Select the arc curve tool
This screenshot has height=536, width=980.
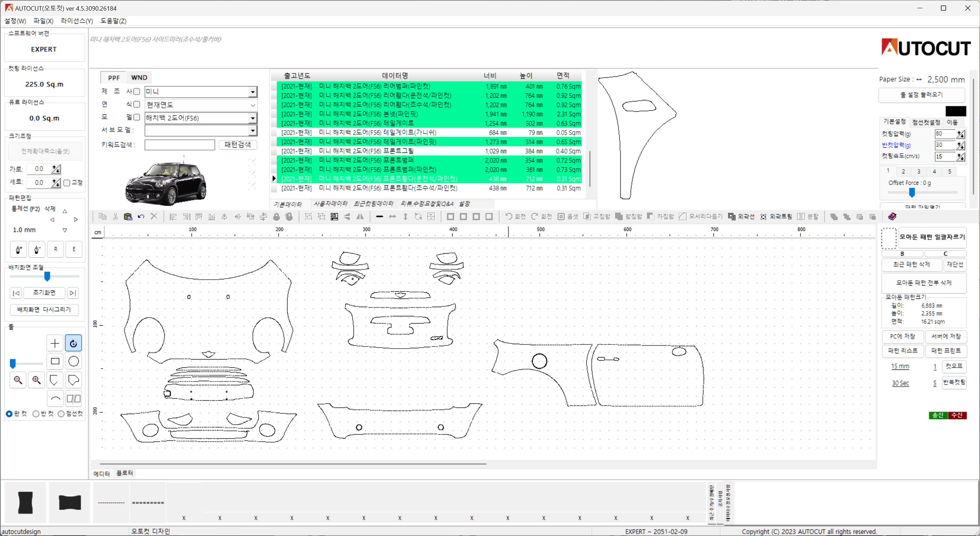pyautogui.click(x=55, y=399)
